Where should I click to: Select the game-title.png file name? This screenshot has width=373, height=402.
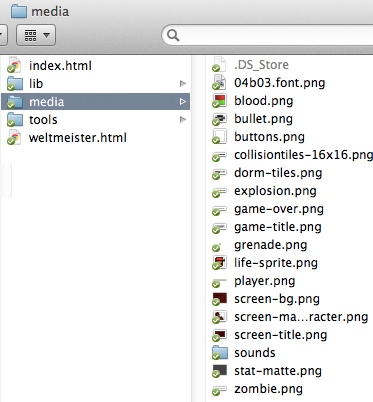[278, 227]
